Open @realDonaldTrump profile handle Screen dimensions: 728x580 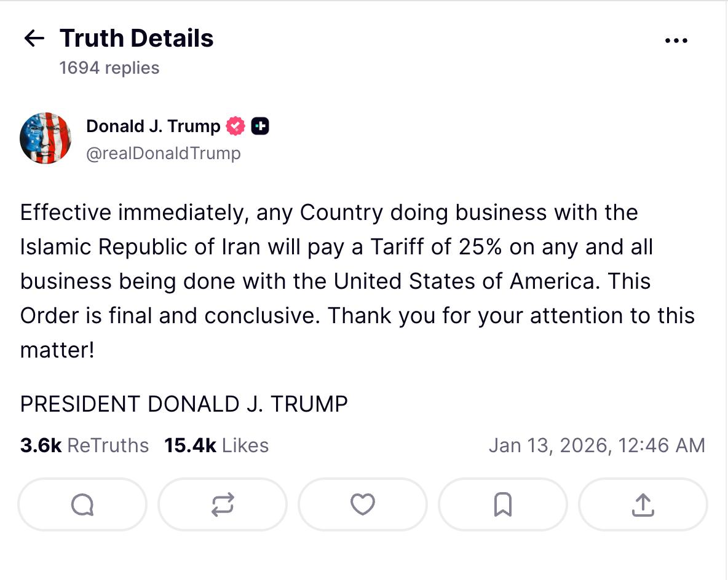pyautogui.click(x=163, y=153)
